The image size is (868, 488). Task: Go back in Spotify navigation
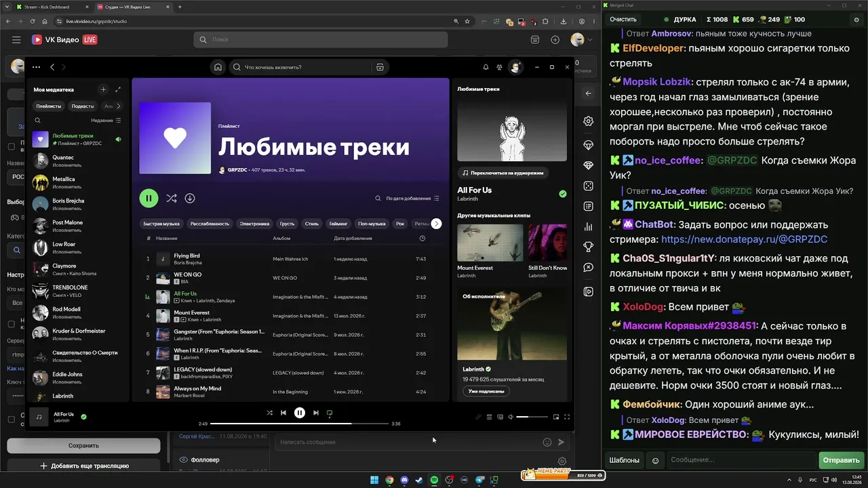point(52,67)
